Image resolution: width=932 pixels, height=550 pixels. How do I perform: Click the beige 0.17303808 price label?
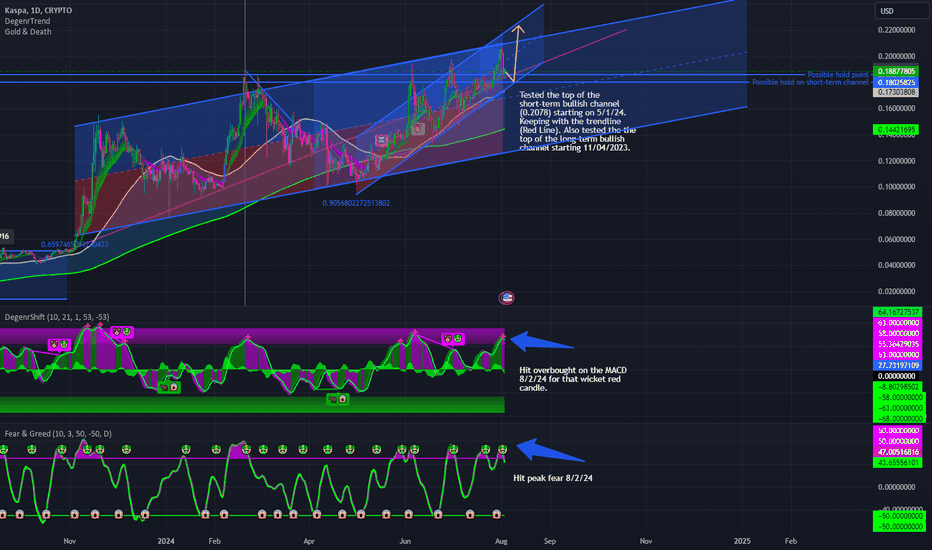(x=896, y=92)
